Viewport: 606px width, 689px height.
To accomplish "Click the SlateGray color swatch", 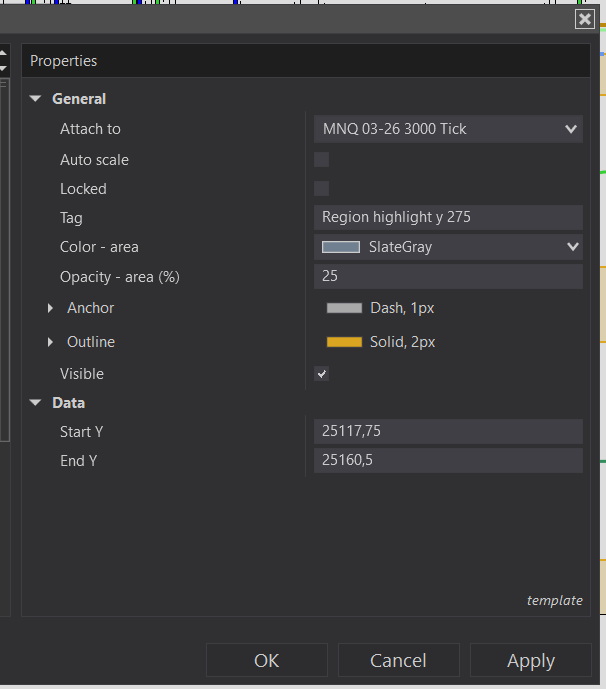I will [x=340, y=246].
